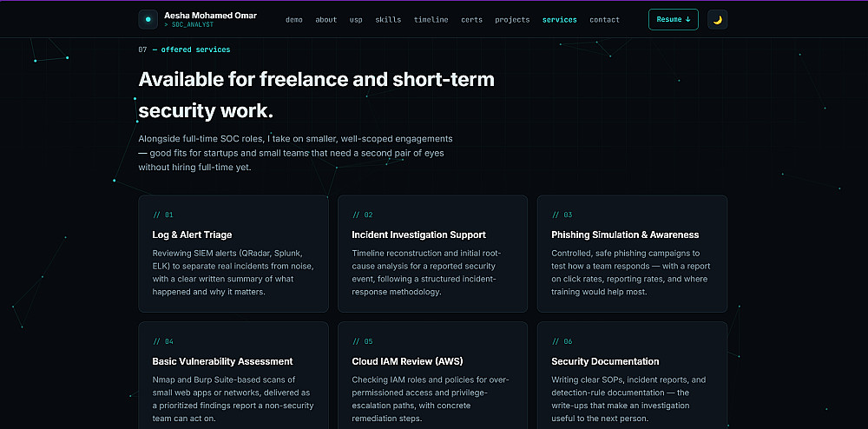Open the certs nav link
Image resolution: width=868 pixels, height=429 pixels.
(x=471, y=20)
